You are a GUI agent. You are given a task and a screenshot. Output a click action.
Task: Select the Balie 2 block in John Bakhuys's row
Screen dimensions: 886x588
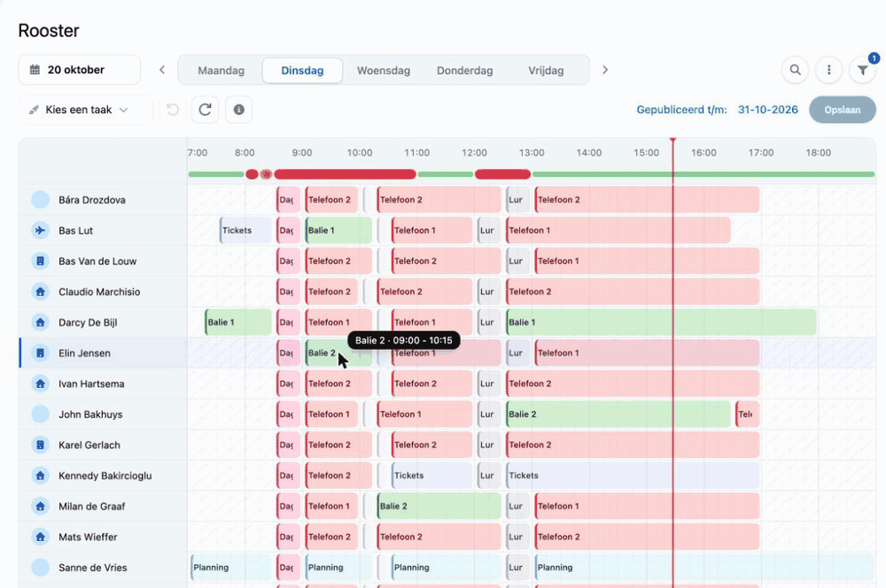coord(618,414)
